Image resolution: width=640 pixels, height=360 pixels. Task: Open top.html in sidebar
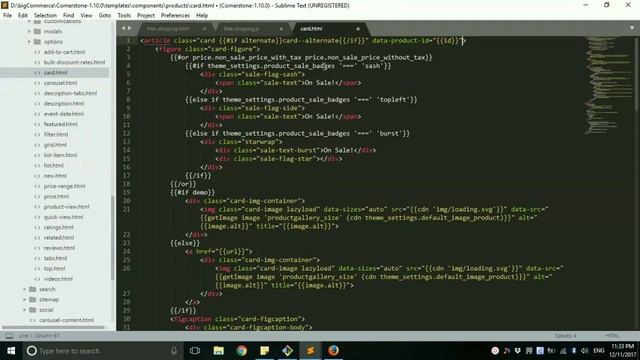[x=54, y=269]
